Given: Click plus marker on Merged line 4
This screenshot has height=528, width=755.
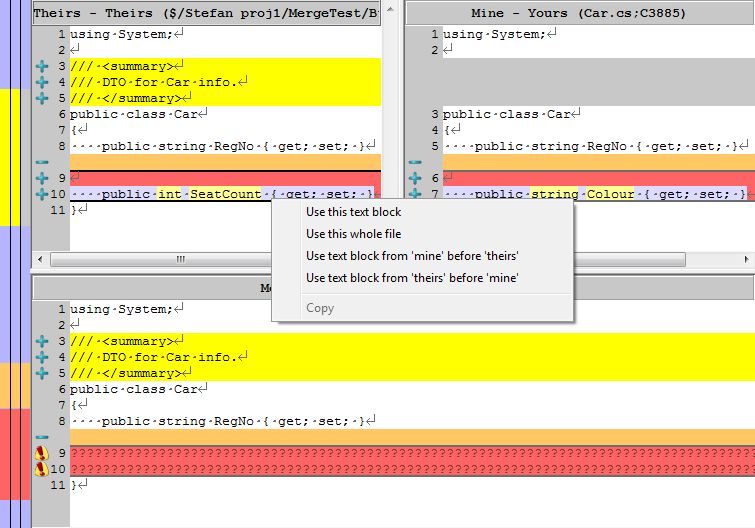Looking at the screenshot, I should point(42,357).
